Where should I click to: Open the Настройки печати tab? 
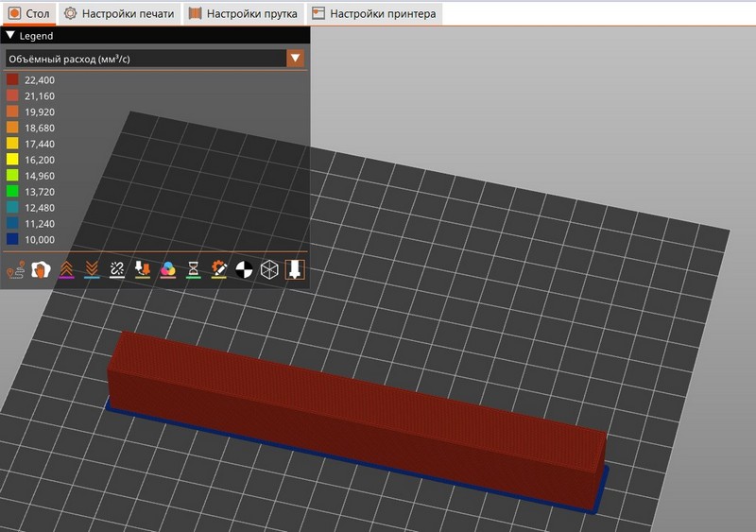point(120,13)
